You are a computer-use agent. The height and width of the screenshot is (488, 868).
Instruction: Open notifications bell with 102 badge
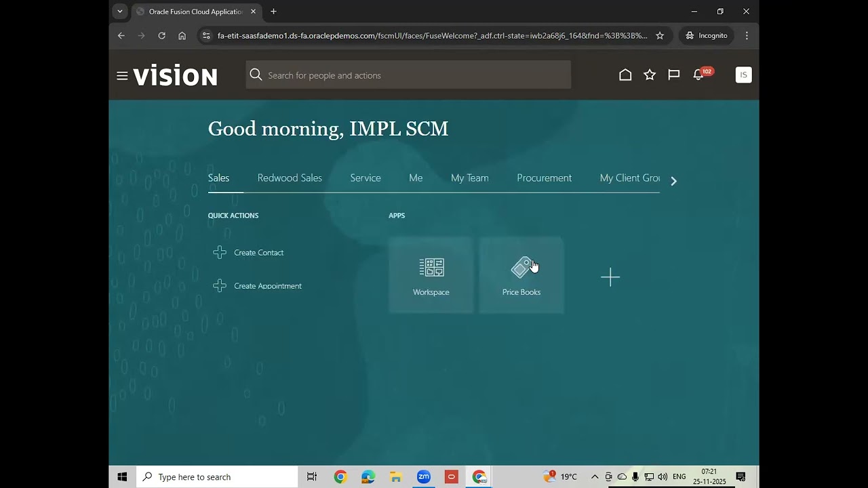tap(701, 74)
